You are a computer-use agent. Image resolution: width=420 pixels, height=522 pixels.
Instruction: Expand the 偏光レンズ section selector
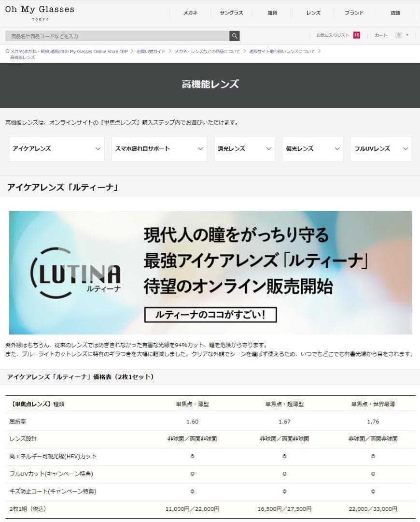click(313, 149)
